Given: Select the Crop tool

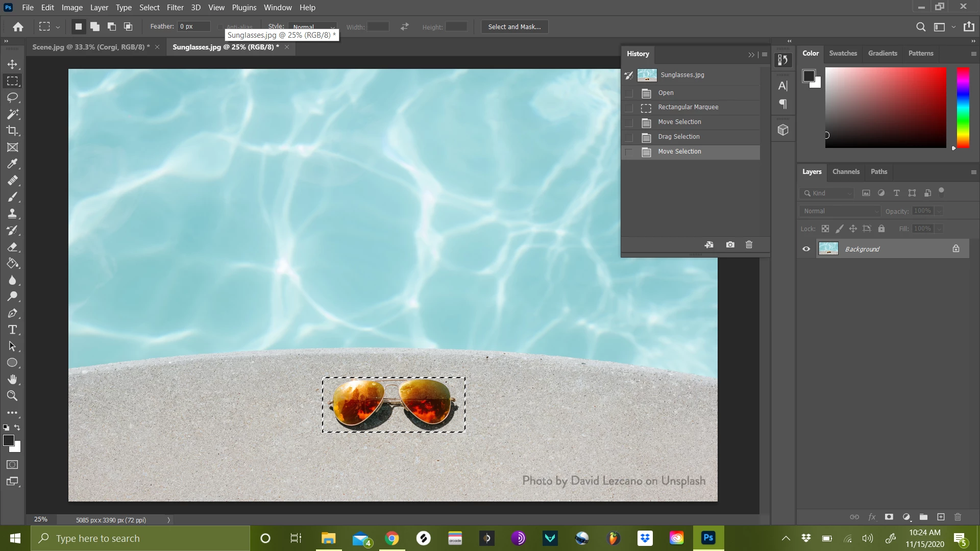Looking at the screenshot, I should click(x=12, y=131).
